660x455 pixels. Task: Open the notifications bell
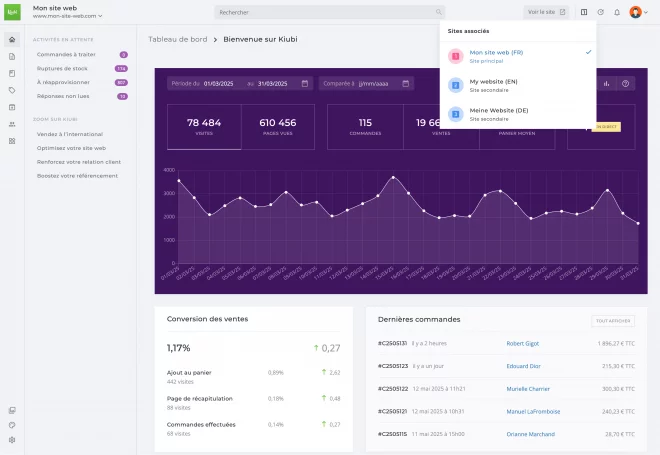(617, 12)
